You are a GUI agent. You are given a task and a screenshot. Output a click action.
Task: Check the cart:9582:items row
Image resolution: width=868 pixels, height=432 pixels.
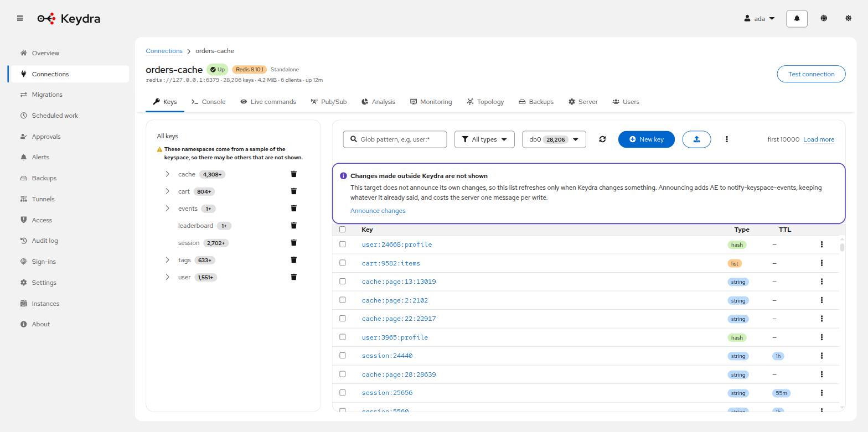click(342, 263)
